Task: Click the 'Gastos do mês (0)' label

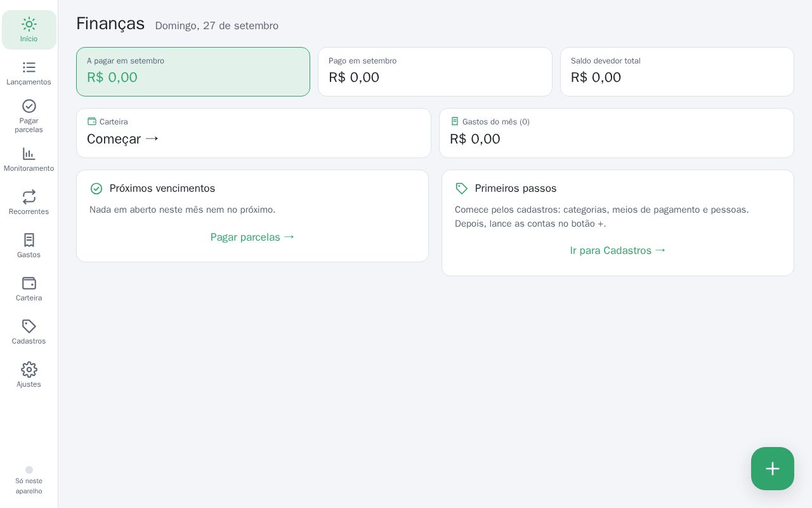Action: pos(496,122)
